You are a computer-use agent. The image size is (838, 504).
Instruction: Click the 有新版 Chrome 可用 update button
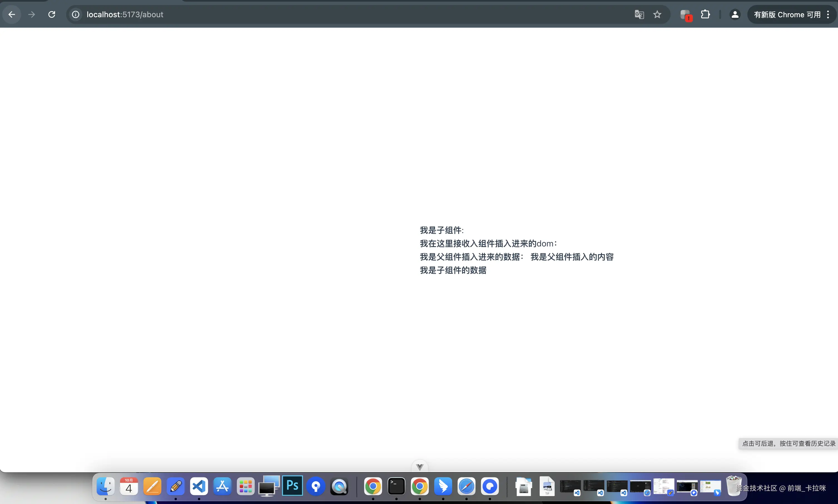[x=787, y=15]
